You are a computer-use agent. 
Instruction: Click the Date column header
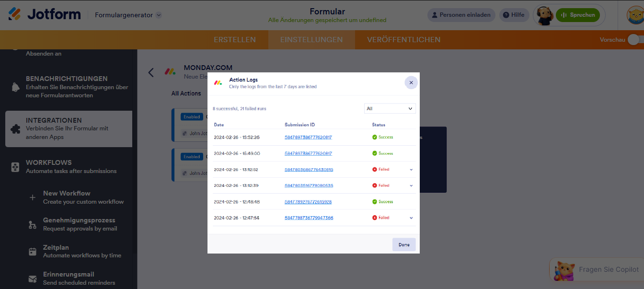(x=218, y=125)
